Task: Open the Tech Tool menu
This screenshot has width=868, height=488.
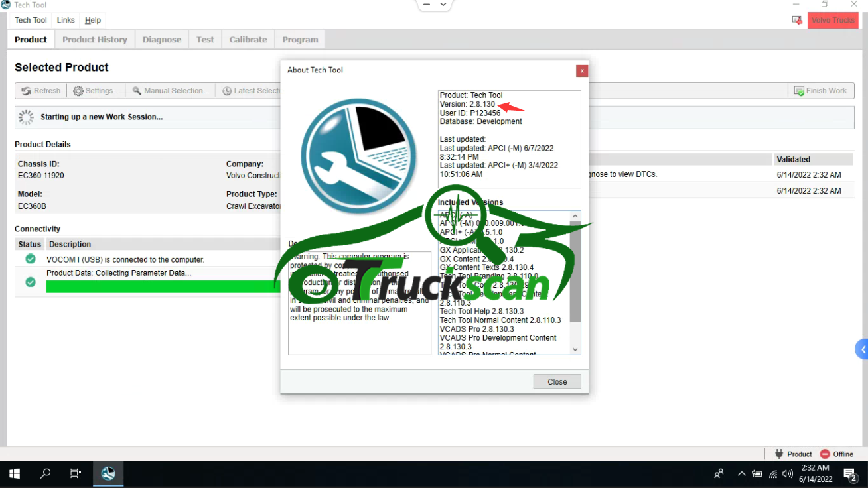Action: click(31, 20)
